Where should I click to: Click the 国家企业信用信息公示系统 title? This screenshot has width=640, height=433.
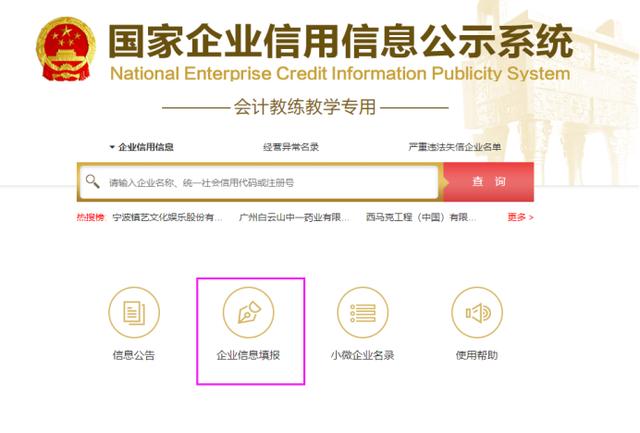click(341, 41)
